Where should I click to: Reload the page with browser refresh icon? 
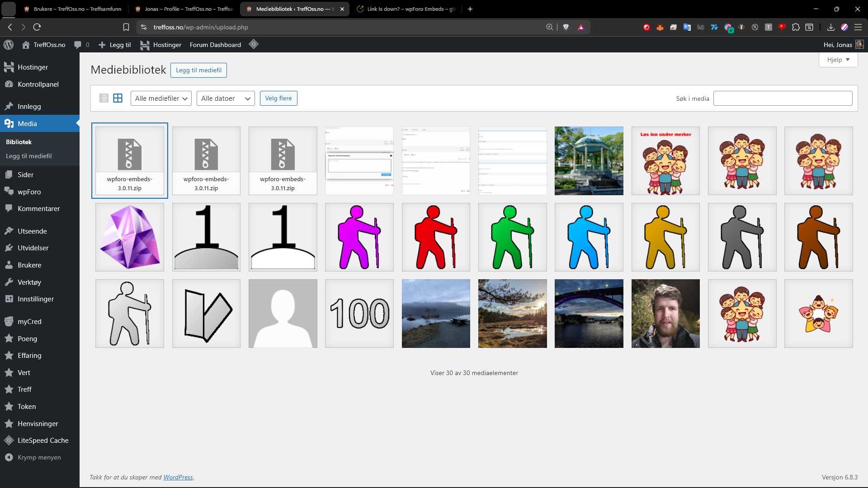37,27
